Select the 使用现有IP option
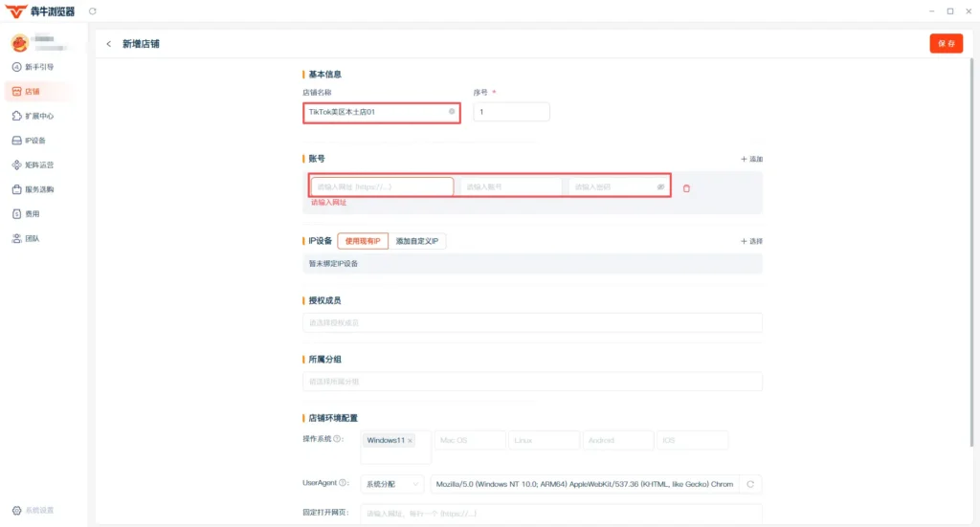Viewport: 980px width, 527px height. pyautogui.click(x=363, y=241)
